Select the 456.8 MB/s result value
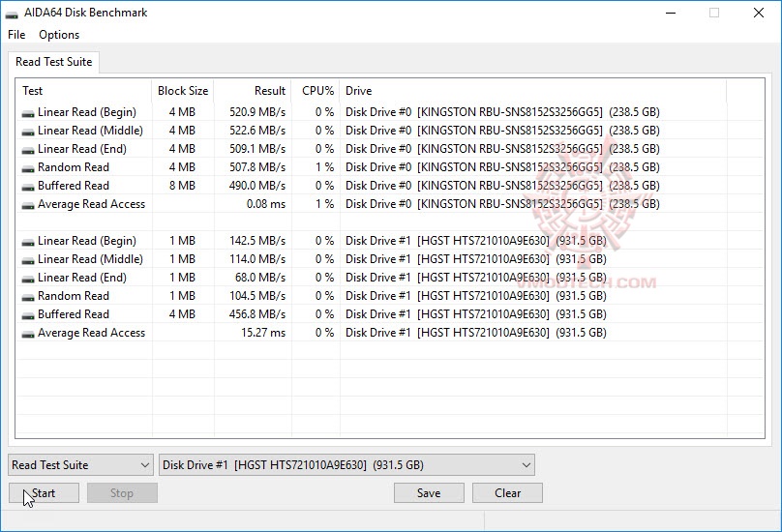Image resolution: width=782 pixels, height=532 pixels. [257, 314]
